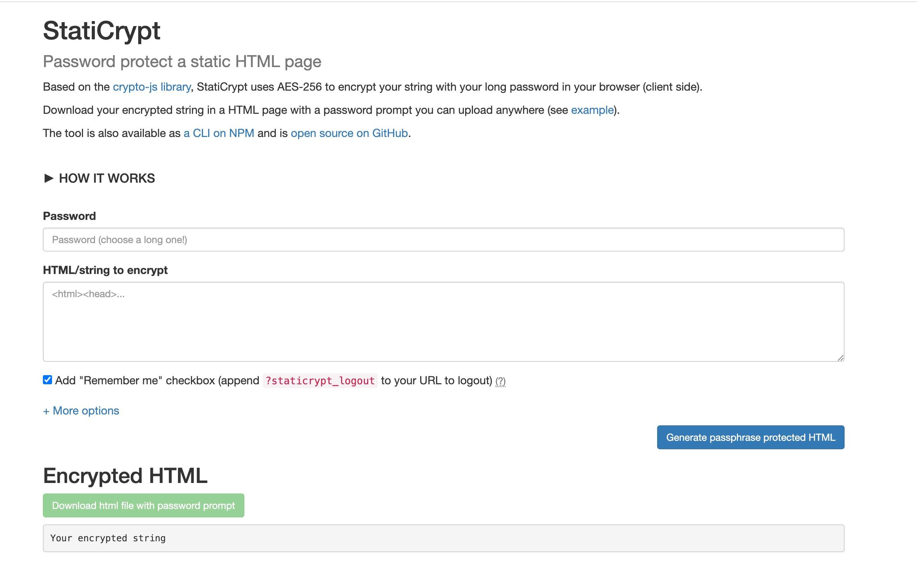
Task: Visit 'open source on GitHub' link
Action: click(x=349, y=133)
